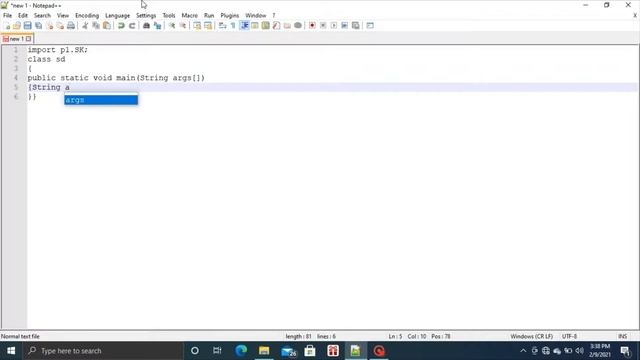Open the Macro menu
640x360 pixels.
tap(189, 16)
